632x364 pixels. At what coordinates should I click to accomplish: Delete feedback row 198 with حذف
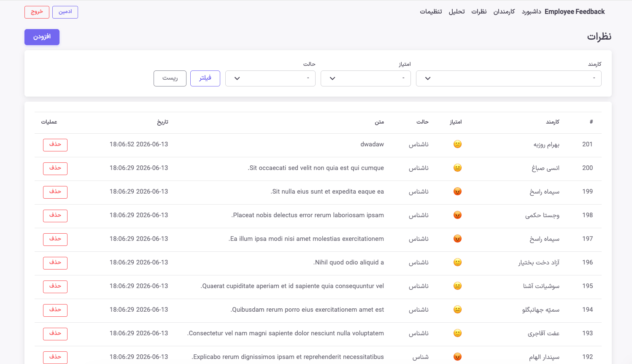pyautogui.click(x=55, y=216)
